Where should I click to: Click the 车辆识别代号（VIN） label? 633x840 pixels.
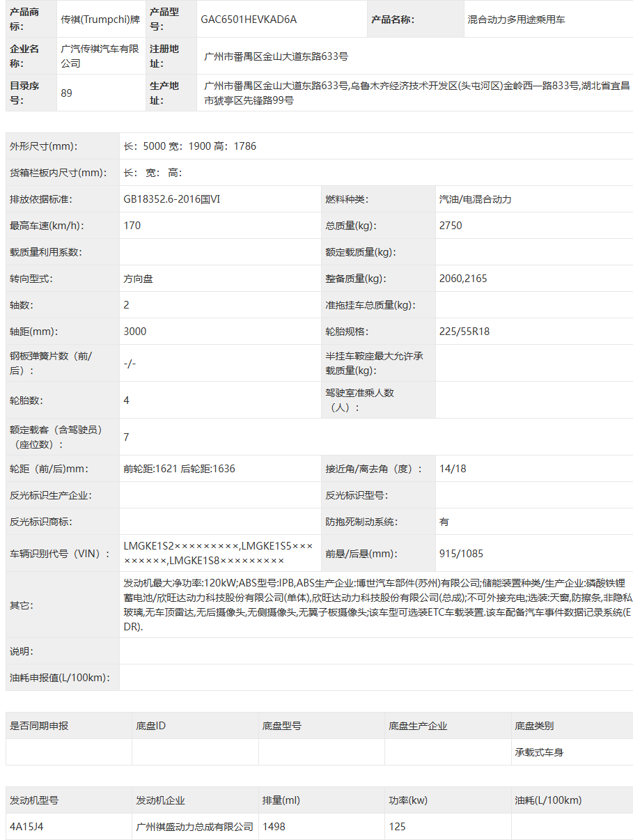60,554
